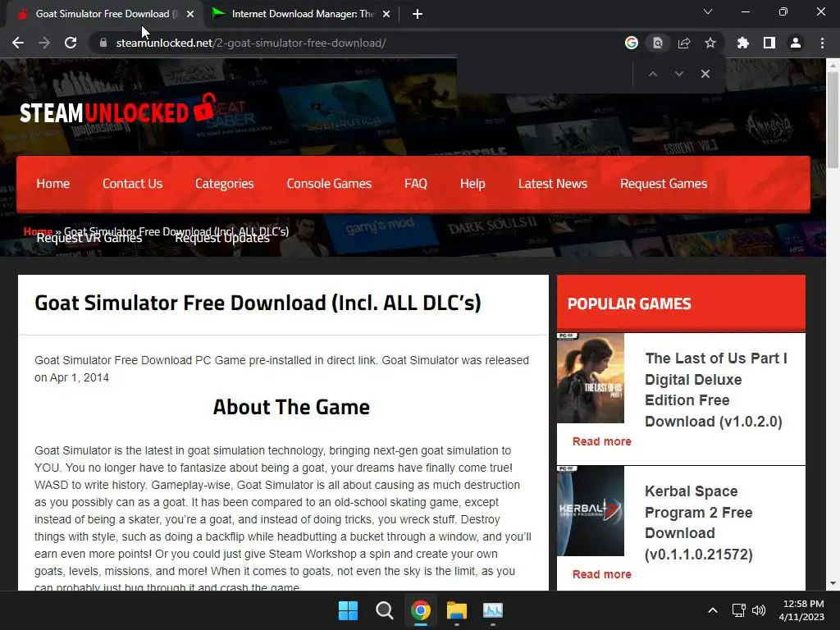
Task: Click the scrollbar down arrow
Action: click(833, 583)
